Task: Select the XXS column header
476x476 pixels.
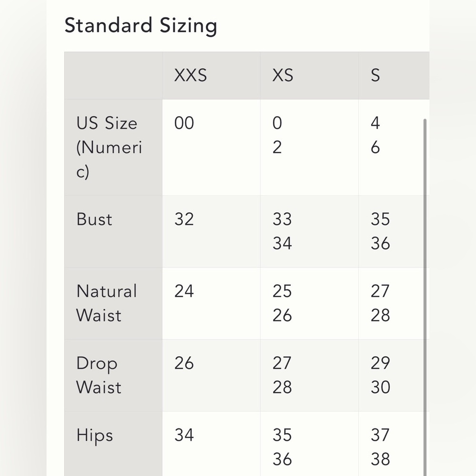Action: [190, 75]
